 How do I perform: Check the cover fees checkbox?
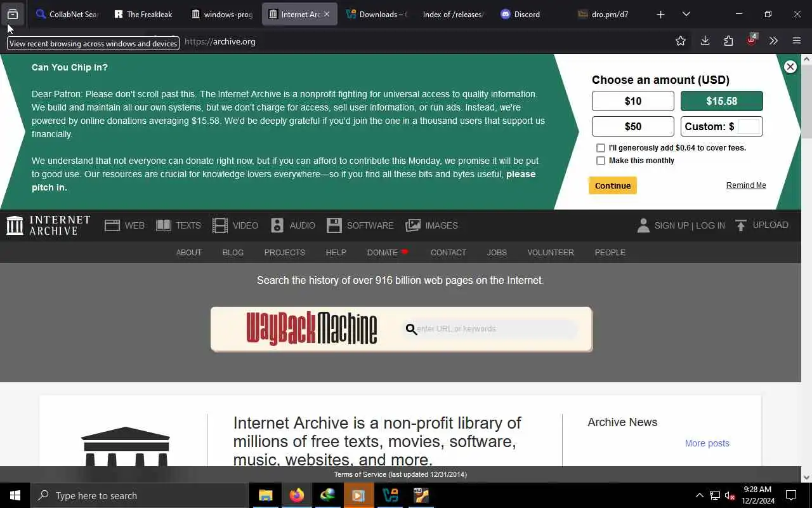(601, 148)
